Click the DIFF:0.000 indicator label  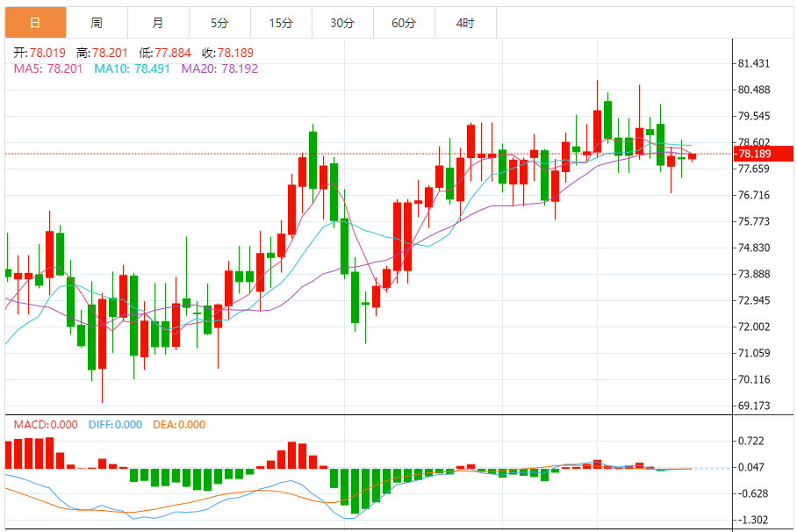coord(115,425)
